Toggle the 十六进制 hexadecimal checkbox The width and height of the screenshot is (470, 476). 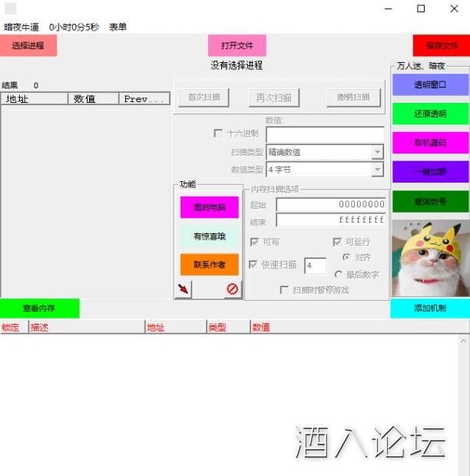[x=217, y=133]
